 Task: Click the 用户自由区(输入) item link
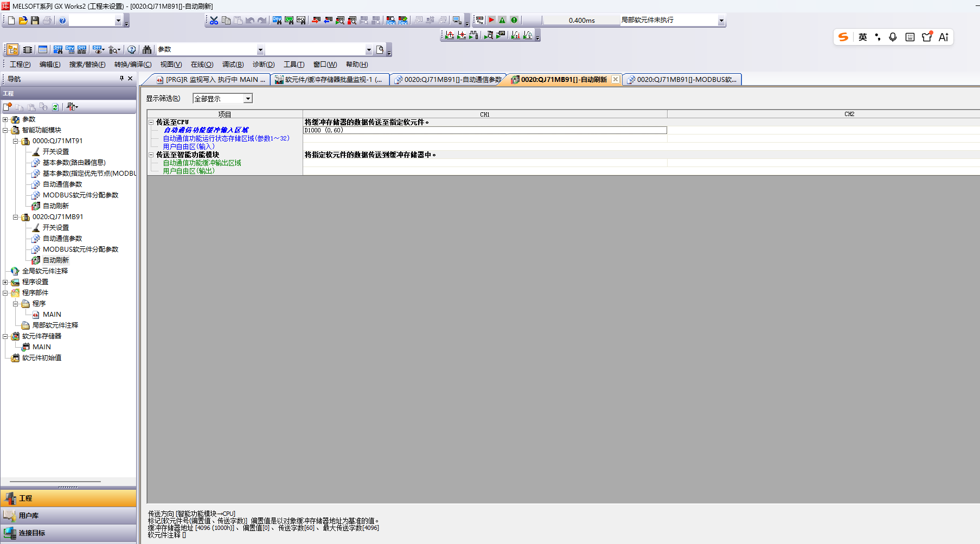[189, 146]
